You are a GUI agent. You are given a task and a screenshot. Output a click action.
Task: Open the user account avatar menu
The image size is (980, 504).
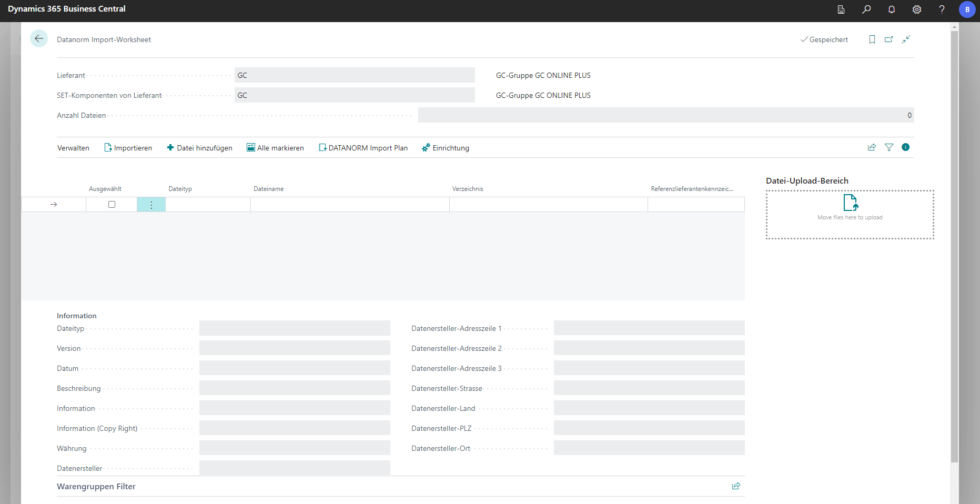click(967, 9)
